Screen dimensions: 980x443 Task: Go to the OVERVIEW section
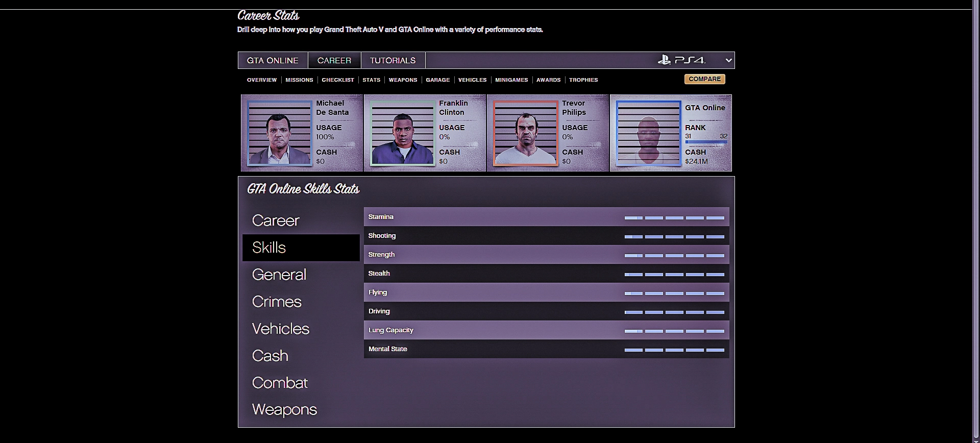[262, 80]
